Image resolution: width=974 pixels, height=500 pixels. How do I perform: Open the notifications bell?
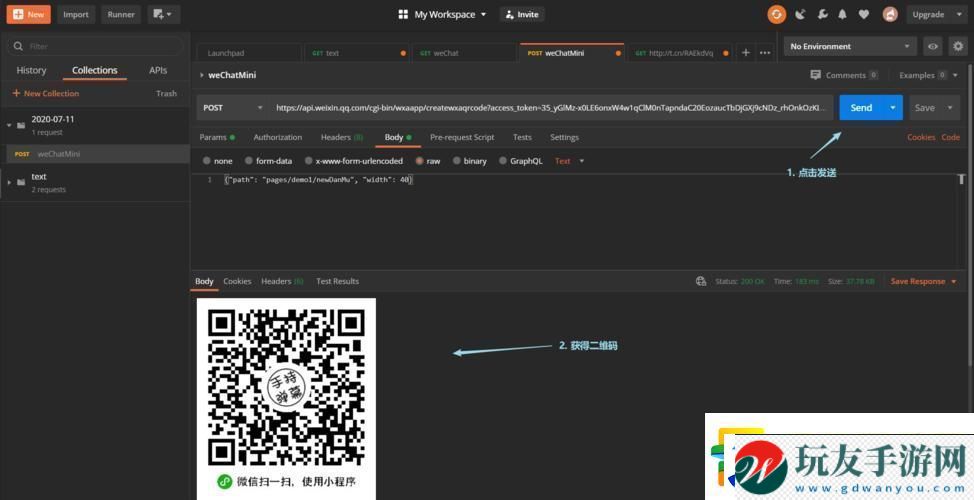coord(842,14)
